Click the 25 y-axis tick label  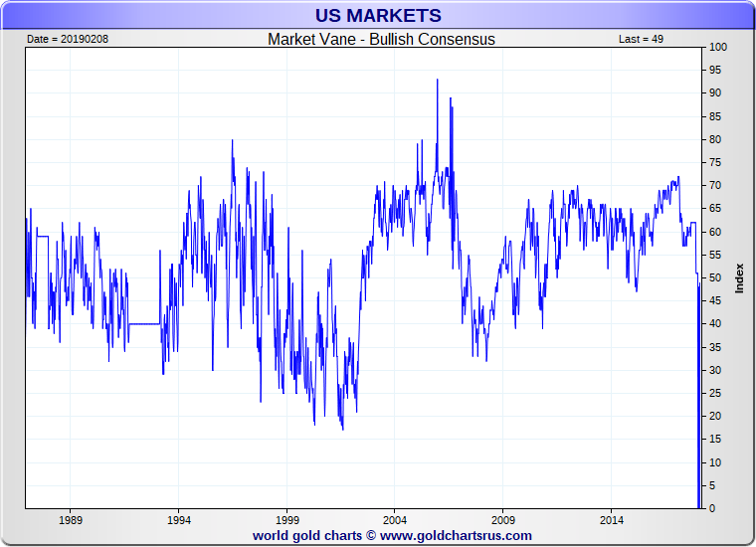pyautogui.click(x=715, y=393)
